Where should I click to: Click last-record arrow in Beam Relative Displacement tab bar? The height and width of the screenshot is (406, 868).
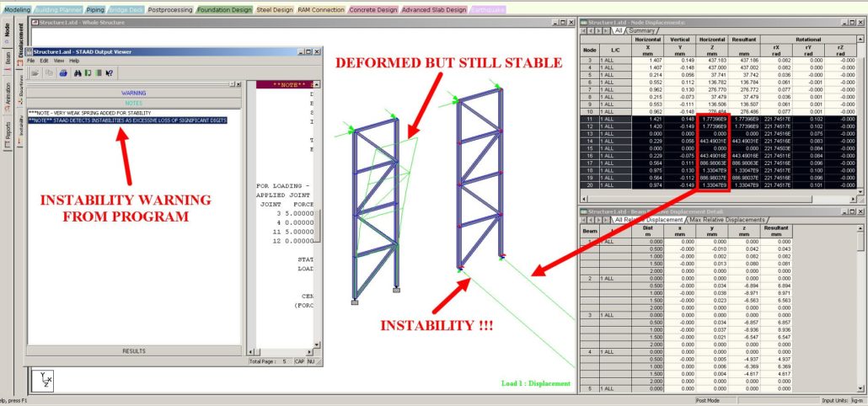606,220
